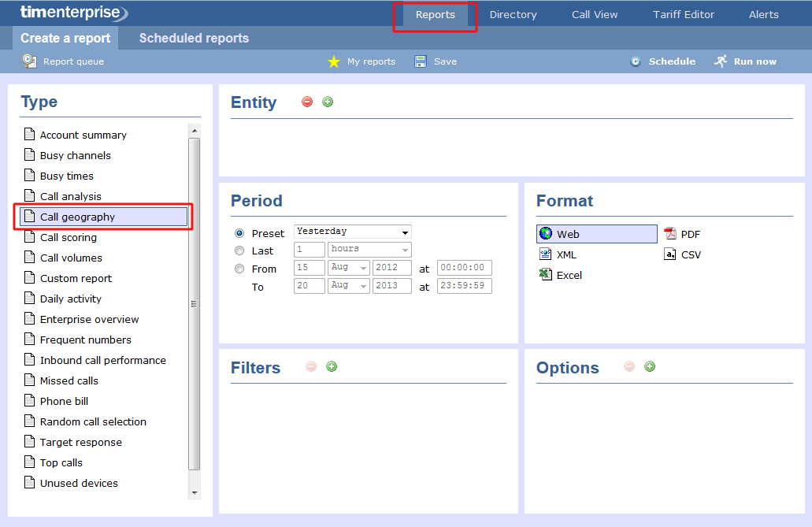The width and height of the screenshot is (812, 527).
Task: Select the From period radio button
Action: pos(239,269)
